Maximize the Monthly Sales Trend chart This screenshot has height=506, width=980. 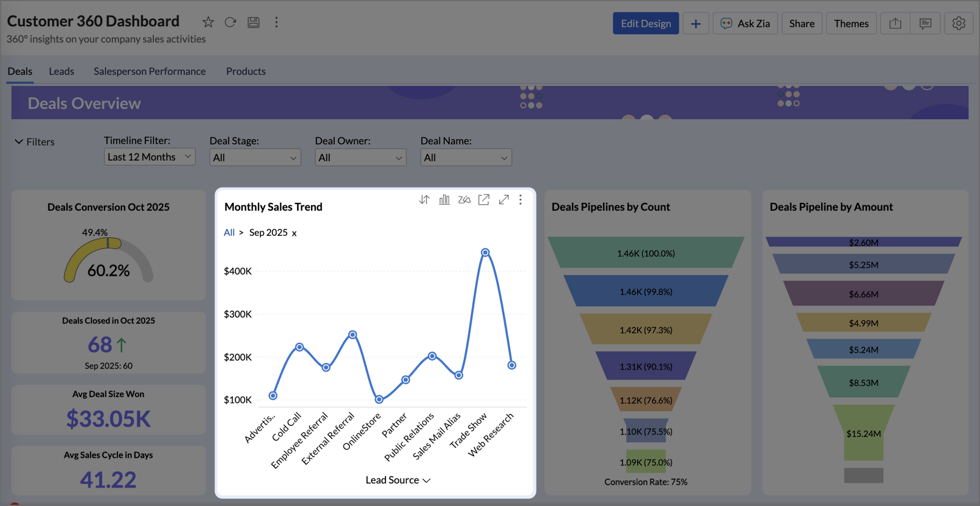coord(504,200)
